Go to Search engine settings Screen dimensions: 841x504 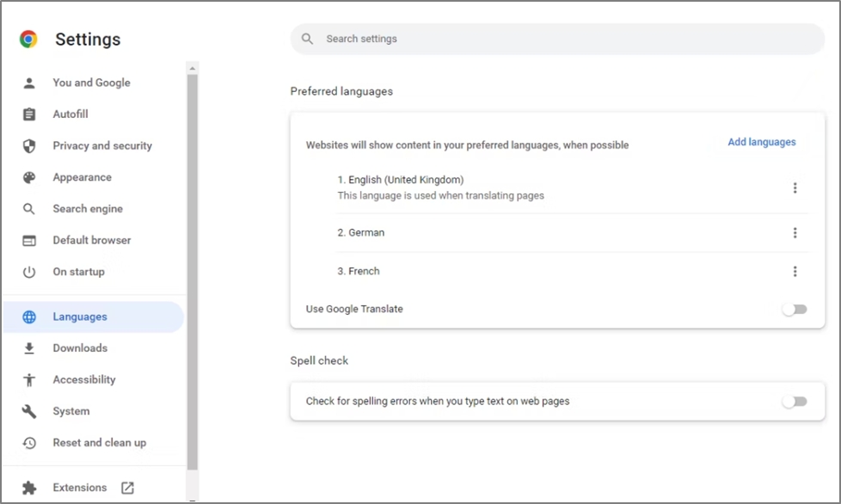pyautogui.click(x=87, y=209)
